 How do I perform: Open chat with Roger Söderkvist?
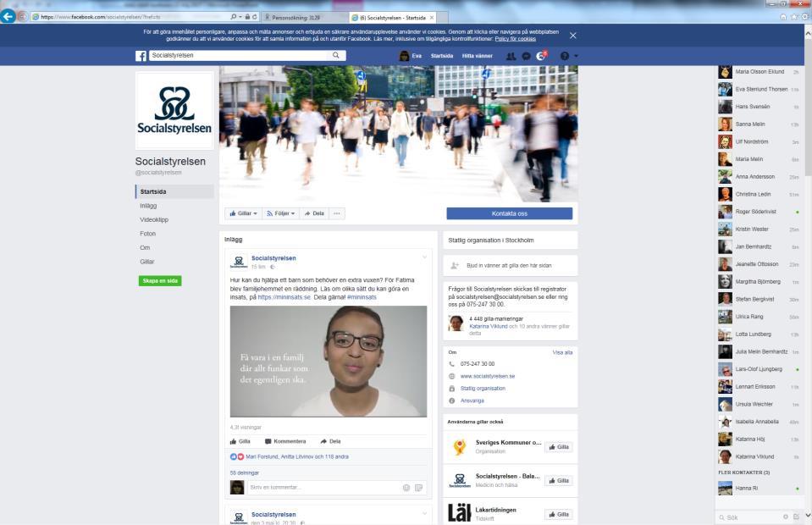click(x=760, y=212)
